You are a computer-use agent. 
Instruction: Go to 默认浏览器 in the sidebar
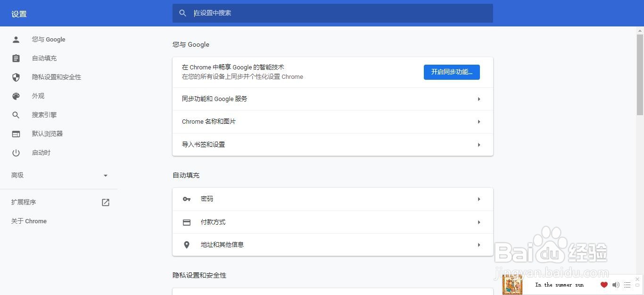[47, 134]
